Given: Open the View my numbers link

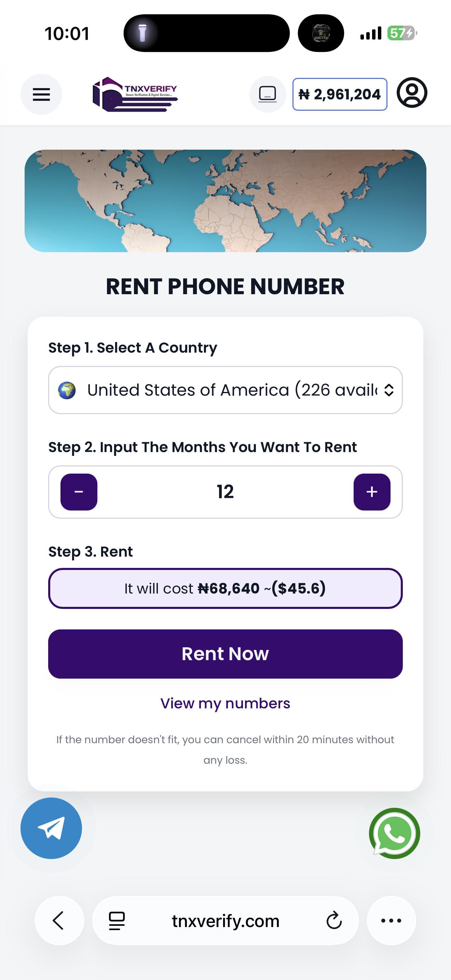Looking at the screenshot, I should pyautogui.click(x=225, y=704).
